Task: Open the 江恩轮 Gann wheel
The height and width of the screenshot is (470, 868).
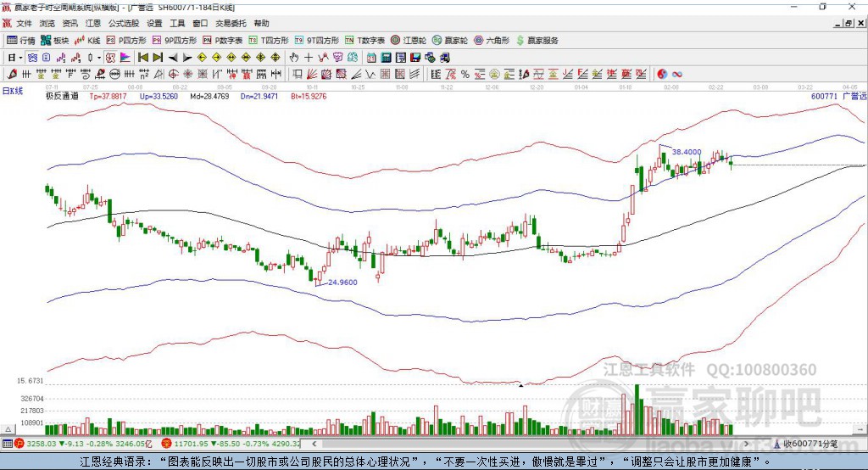Action: click(x=408, y=41)
